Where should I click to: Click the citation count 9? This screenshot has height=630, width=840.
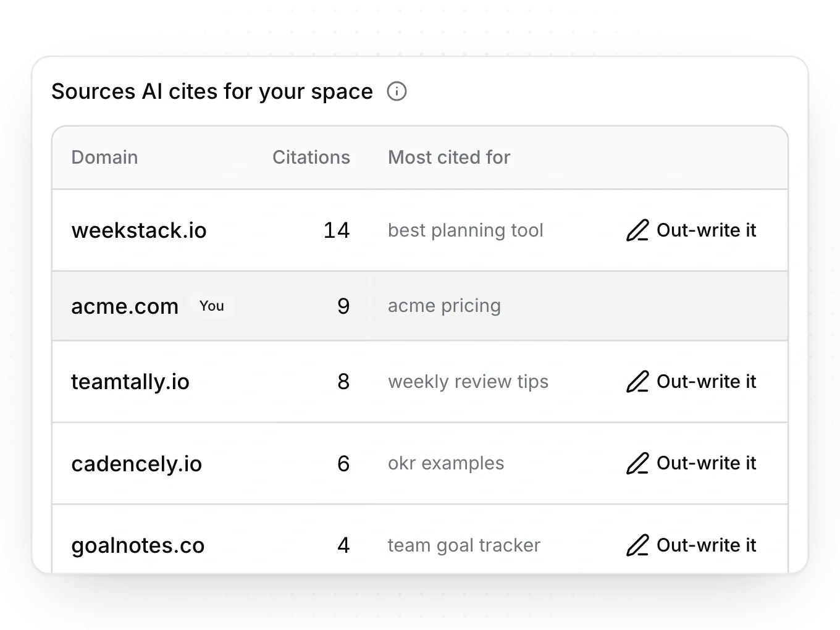[x=343, y=306]
